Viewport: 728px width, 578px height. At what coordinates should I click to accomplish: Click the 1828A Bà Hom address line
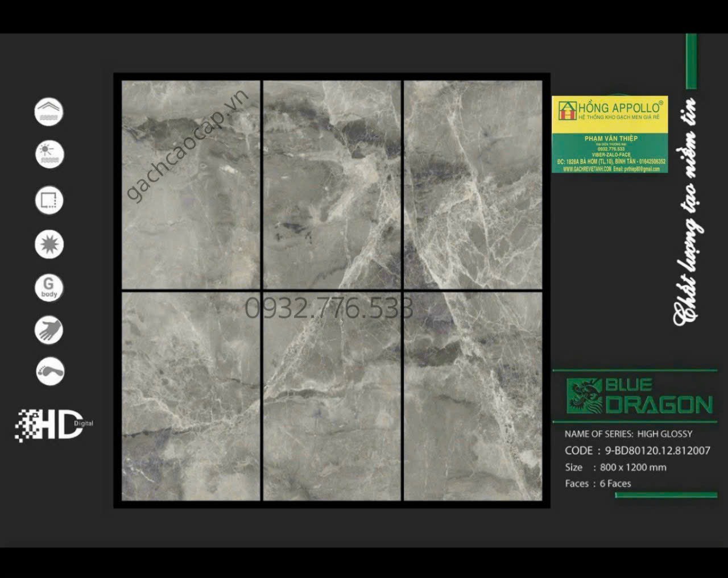point(611,162)
